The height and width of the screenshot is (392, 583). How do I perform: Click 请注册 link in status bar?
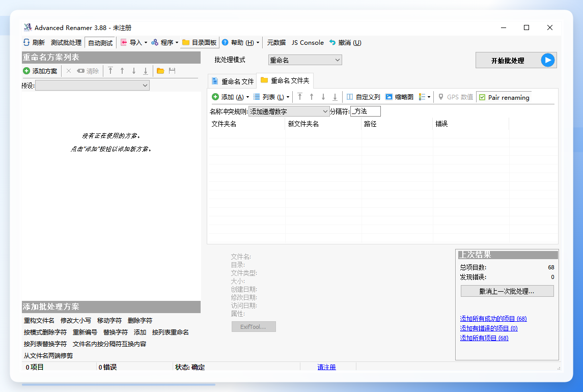[x=326, y=368]
